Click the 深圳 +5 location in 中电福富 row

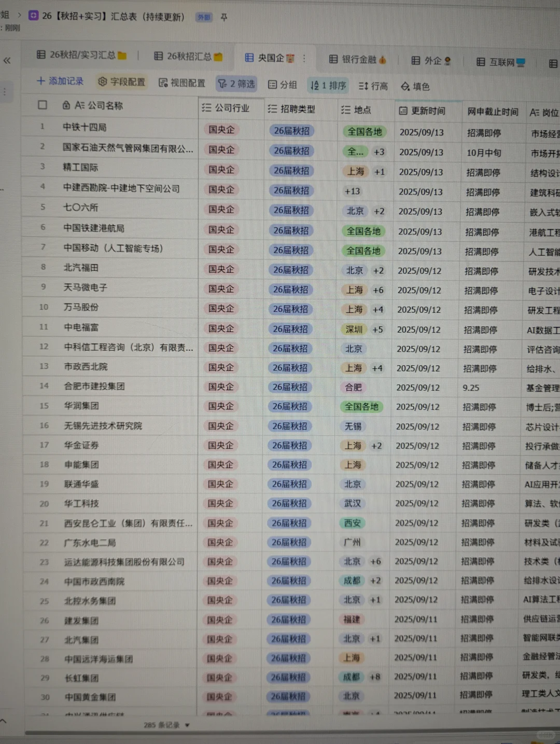click(363, 329)
